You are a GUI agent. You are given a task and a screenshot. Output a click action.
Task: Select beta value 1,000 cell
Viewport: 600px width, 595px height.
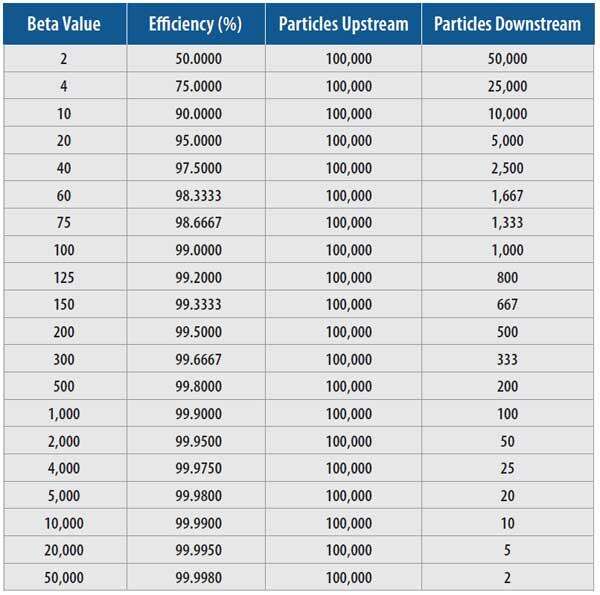pyautogui.click(x=64, y=413)
